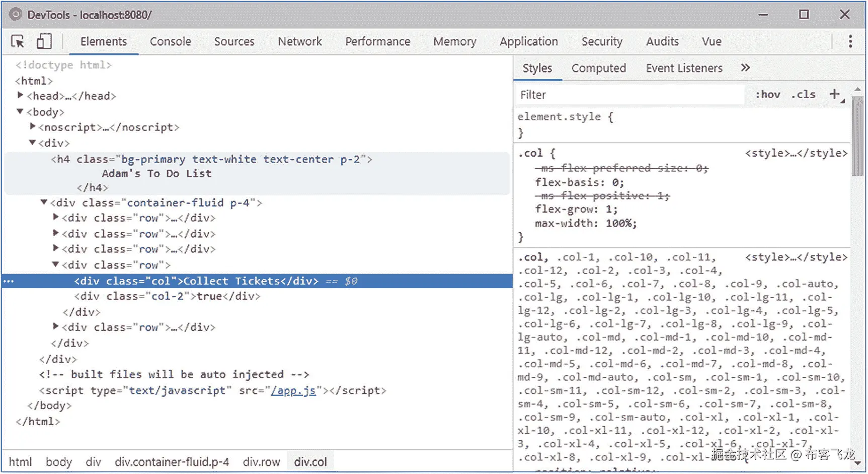Open the row actions ellipsis beside selected div
Screen dimensions: 868x474
pyautogui.click(x=9, y=281)
